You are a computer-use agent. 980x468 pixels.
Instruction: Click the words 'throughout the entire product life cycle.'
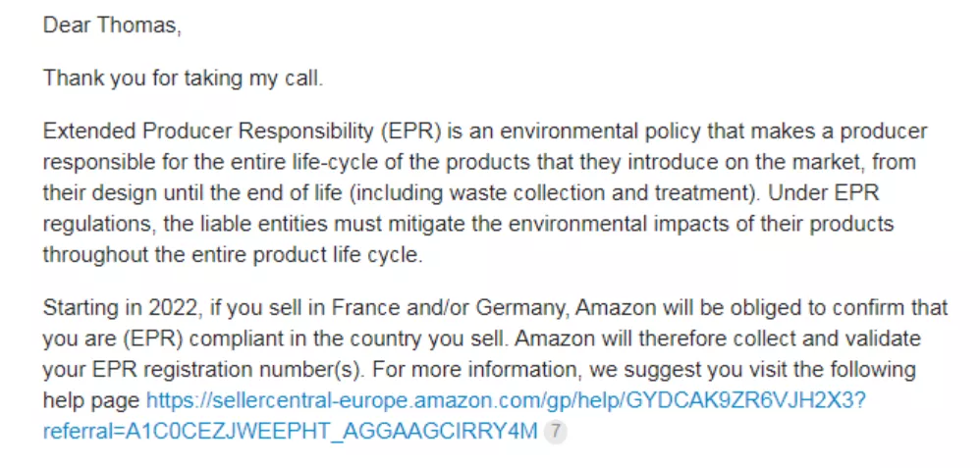pyautogui.click(x=233, y=255)
